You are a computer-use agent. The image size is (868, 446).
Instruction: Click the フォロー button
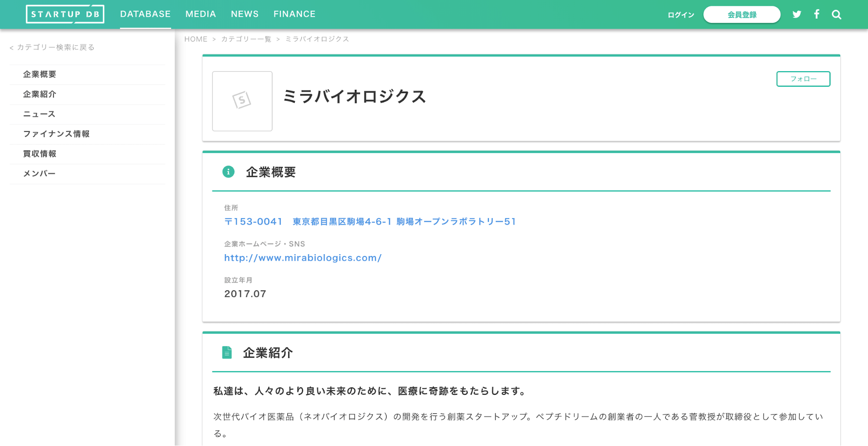point(803,79)
